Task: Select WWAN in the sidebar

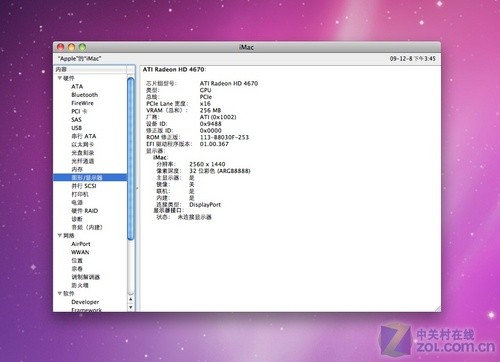Action: click(x=80, y=252)
